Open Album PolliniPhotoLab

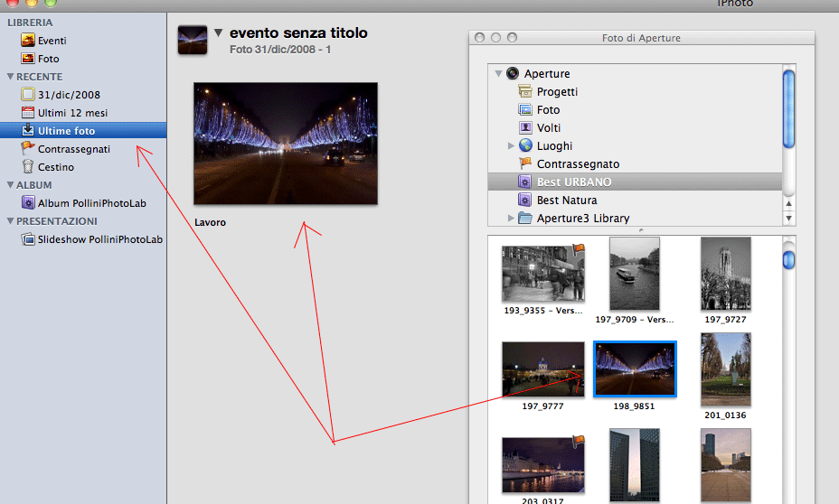[x=92, y=203]
